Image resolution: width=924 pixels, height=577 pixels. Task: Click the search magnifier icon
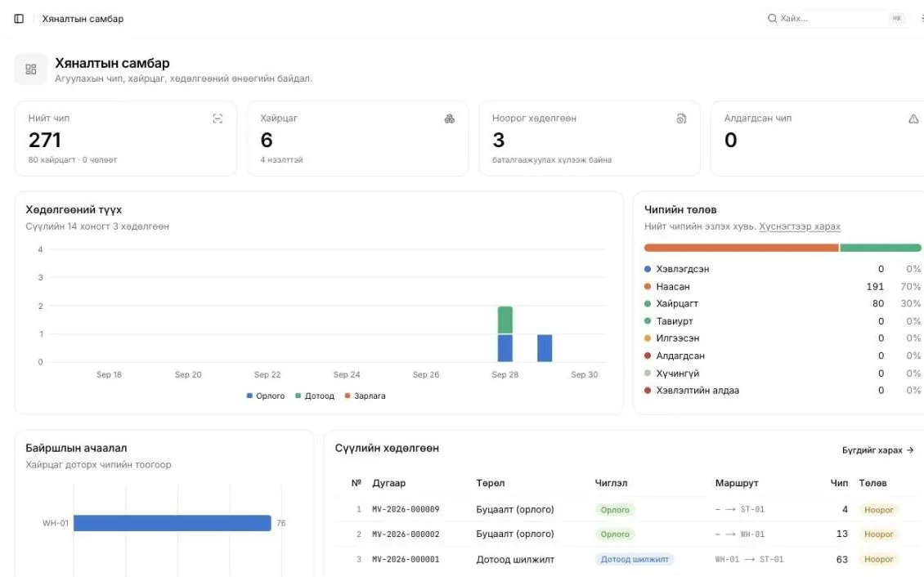(772, 18)
